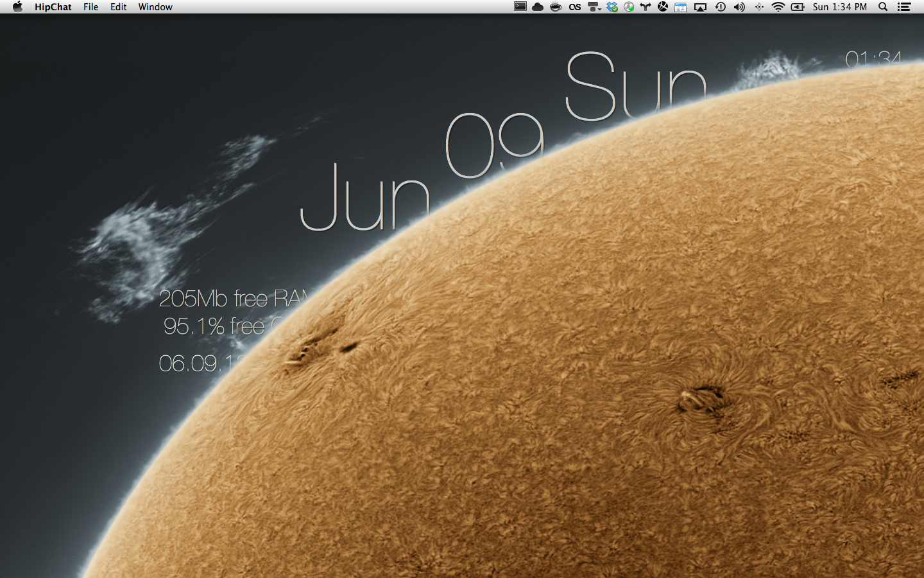Click the dark cloud menu bar icon
Screen dimensions: 924x578
(x=538, y=7)
